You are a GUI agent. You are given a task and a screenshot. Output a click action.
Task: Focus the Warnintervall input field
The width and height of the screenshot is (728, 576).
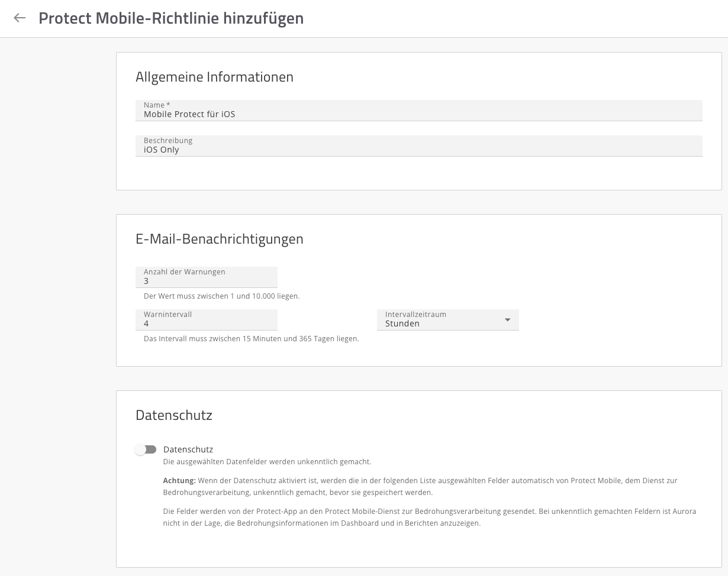pos(207,323)
